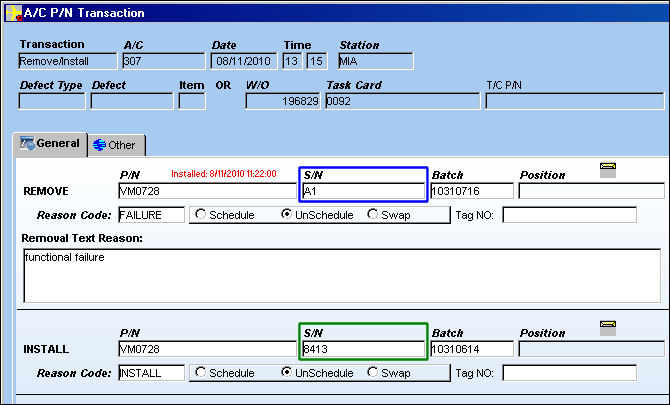
Task: Click the INSTALL S/N field showing 8413
Action: [x=364, y=349]
